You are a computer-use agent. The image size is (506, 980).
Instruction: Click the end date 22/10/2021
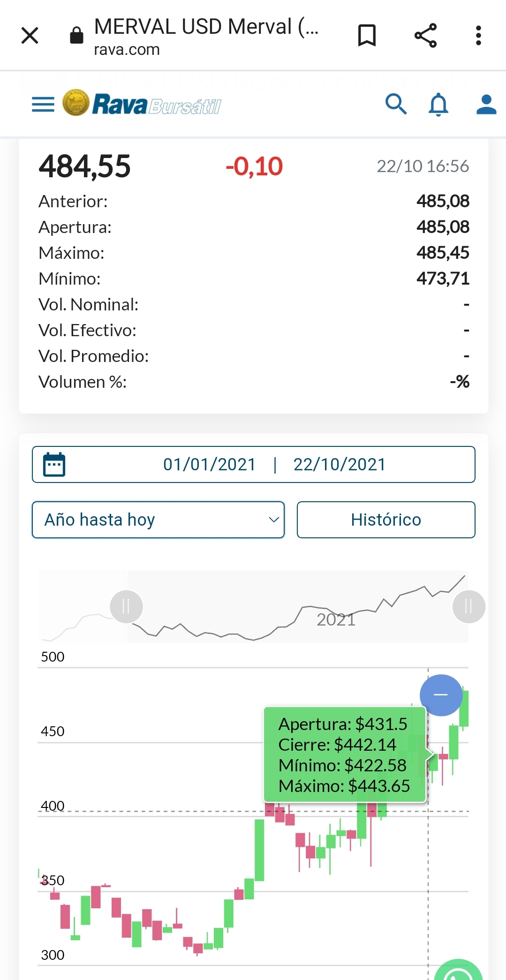pyautogui.click(x=340, y=465)
